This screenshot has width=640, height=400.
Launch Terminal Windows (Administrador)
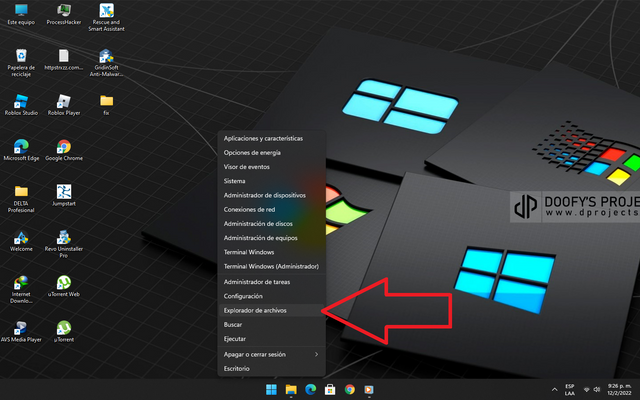271,267
